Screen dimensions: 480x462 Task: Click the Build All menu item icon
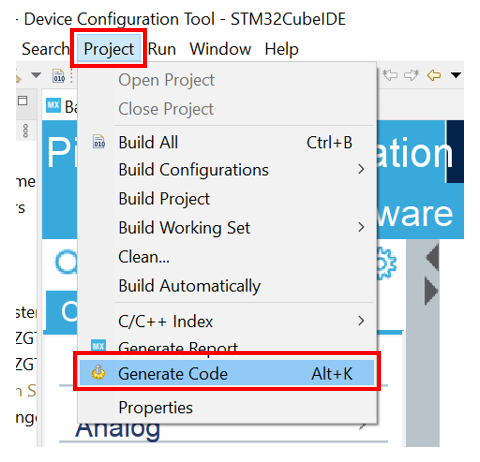click(x=99, y=142)
